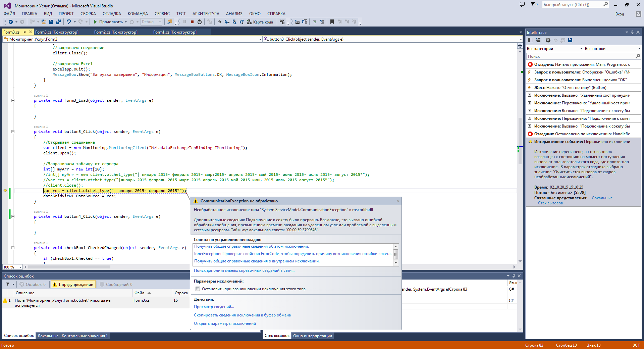
Task: Click the Продолжить continue button
Action: [x=108, y=22]
